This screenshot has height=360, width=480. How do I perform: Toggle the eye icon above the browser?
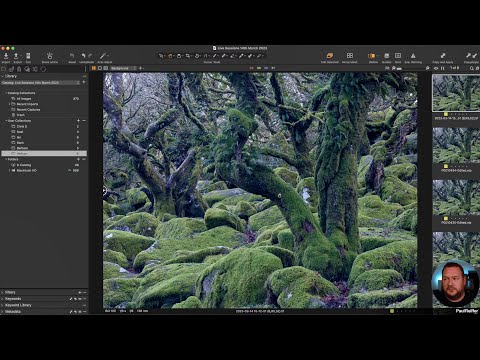436,68
